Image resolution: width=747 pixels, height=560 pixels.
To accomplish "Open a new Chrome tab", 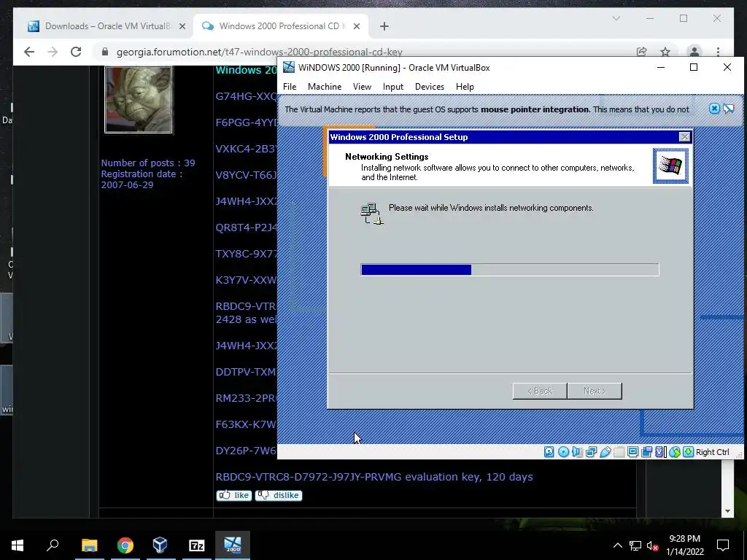I will tap(384, 26).
